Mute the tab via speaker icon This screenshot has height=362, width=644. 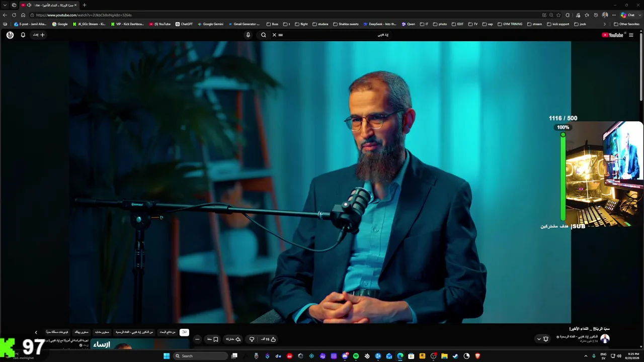30,5
